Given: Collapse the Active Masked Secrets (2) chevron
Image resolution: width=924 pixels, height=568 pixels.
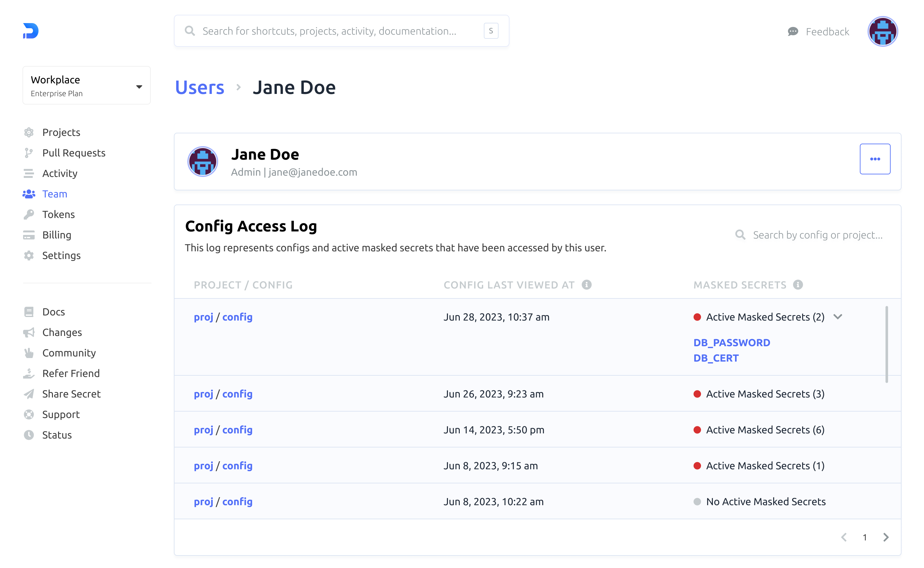Looking at the screenshot, I should coord(838,317).
